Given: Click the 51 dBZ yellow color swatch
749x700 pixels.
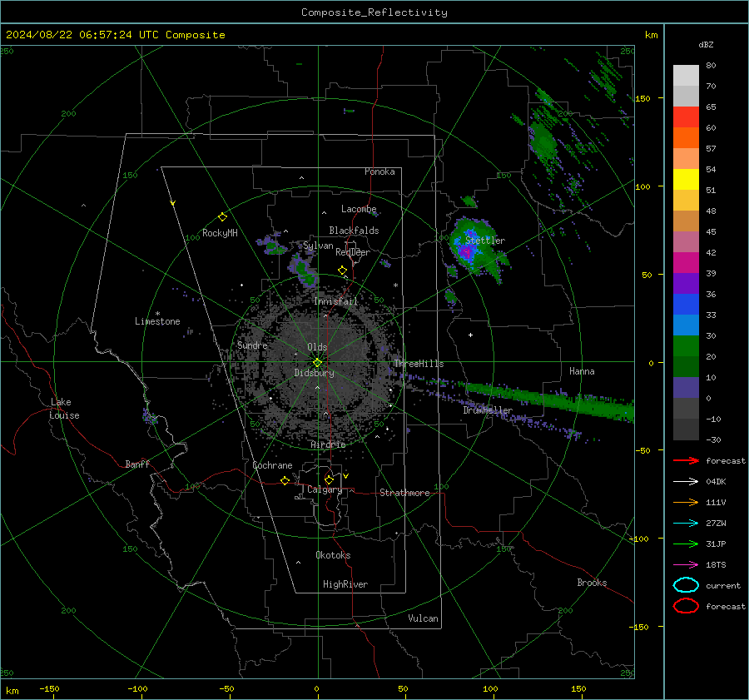Looking at the screenshot, I should coord(686,180).
